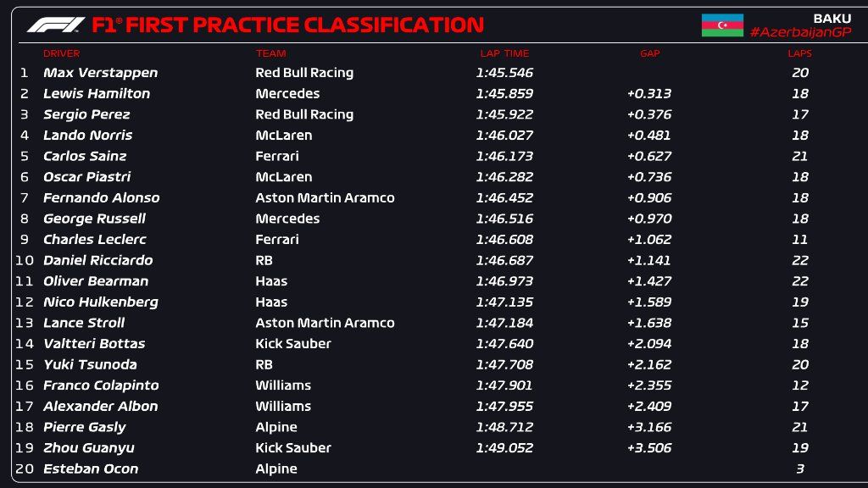Click Lando Norris in fourth place
The image size is (868, 488).
(88, 135)
